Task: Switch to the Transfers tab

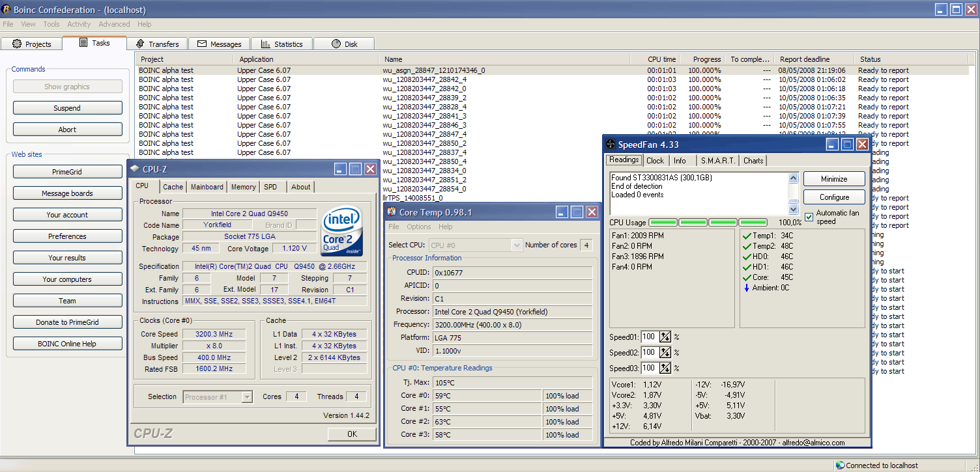Action: pos(157,44)
